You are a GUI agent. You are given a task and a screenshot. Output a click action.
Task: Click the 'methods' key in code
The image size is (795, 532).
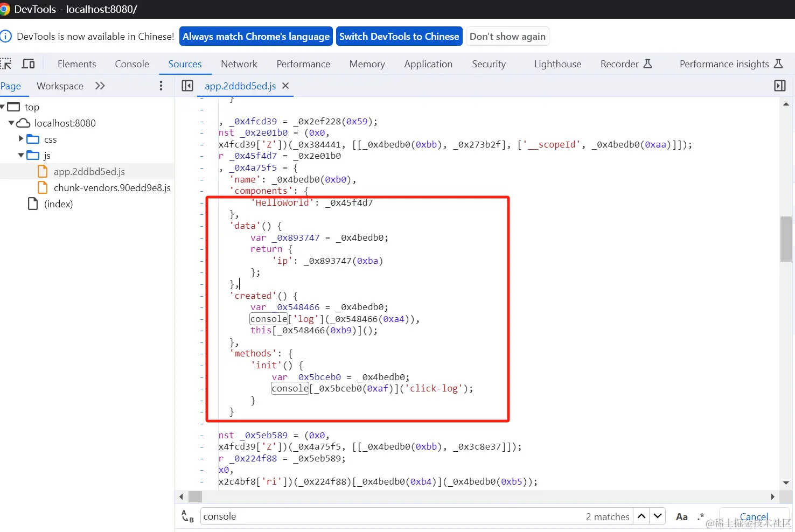click(253, 353)
